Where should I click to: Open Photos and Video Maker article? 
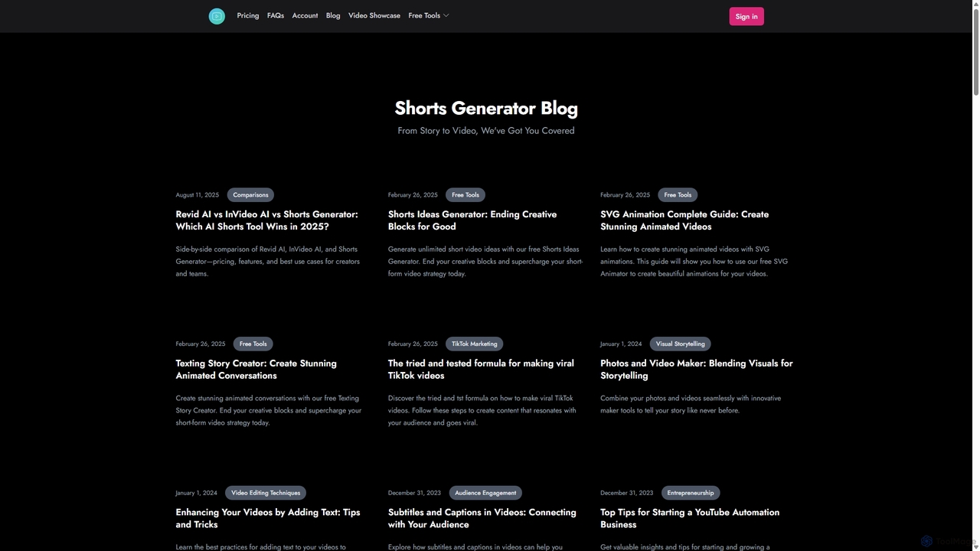click(x=697, y=370)
